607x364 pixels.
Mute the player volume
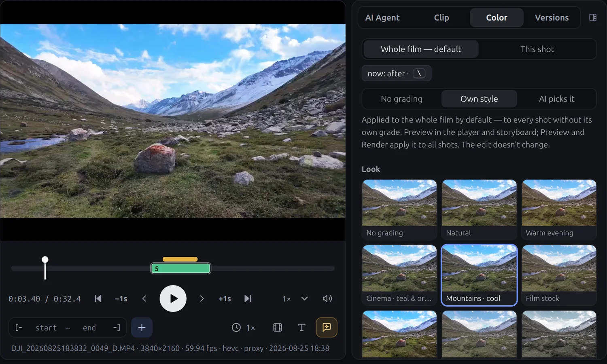[x=327, y=298]
